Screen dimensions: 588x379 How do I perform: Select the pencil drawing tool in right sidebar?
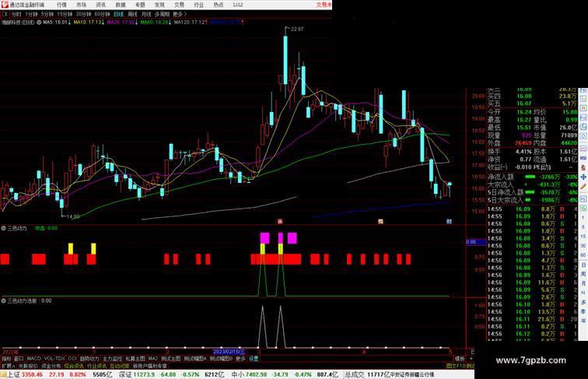(583, 186)
